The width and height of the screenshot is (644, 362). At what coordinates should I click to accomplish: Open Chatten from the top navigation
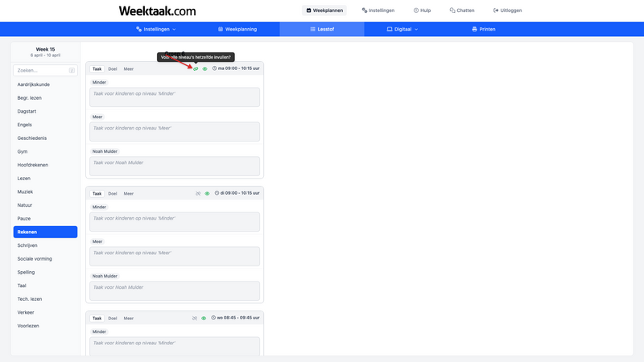(462, 10)
